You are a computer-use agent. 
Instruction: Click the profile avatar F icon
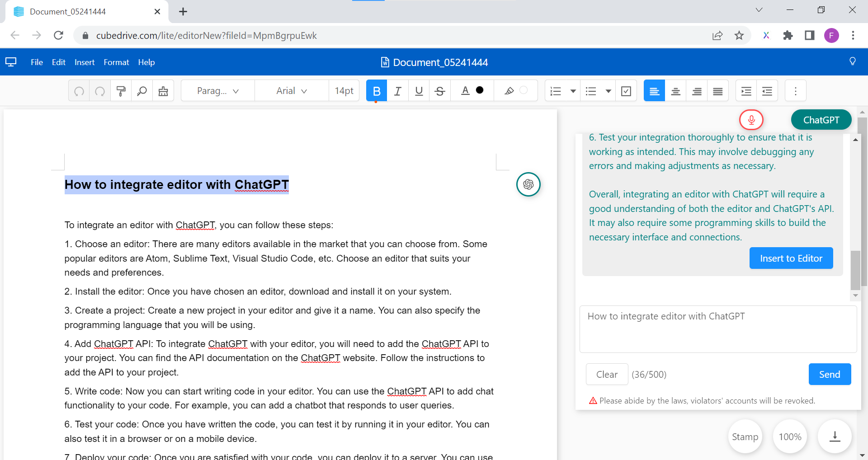831,35
